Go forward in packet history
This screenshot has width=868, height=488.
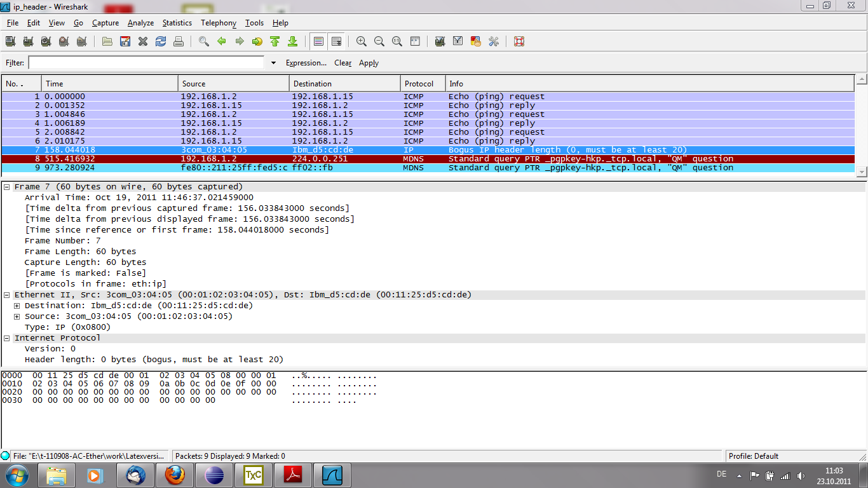click(240, 41)
